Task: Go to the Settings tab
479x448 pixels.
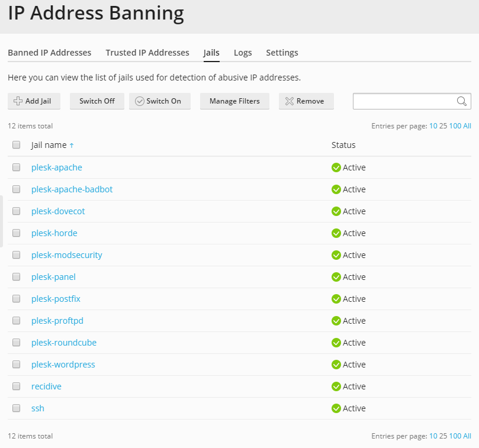Action: coord(282,53)
